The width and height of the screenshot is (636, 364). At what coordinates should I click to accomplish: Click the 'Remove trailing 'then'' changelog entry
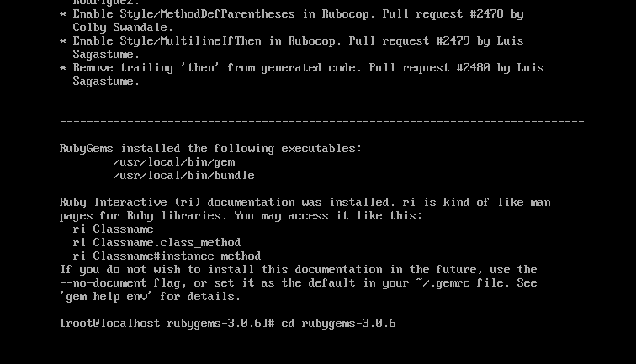(146, 68)
